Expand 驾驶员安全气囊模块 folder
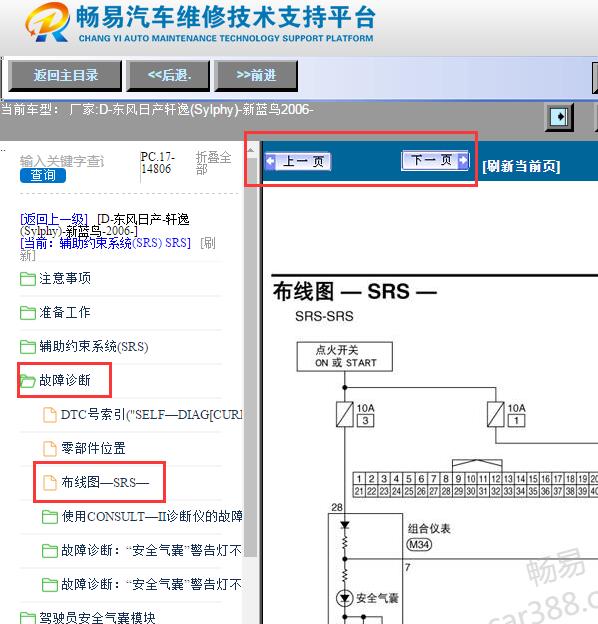This screenshot has height=624, width=598. 88,618
